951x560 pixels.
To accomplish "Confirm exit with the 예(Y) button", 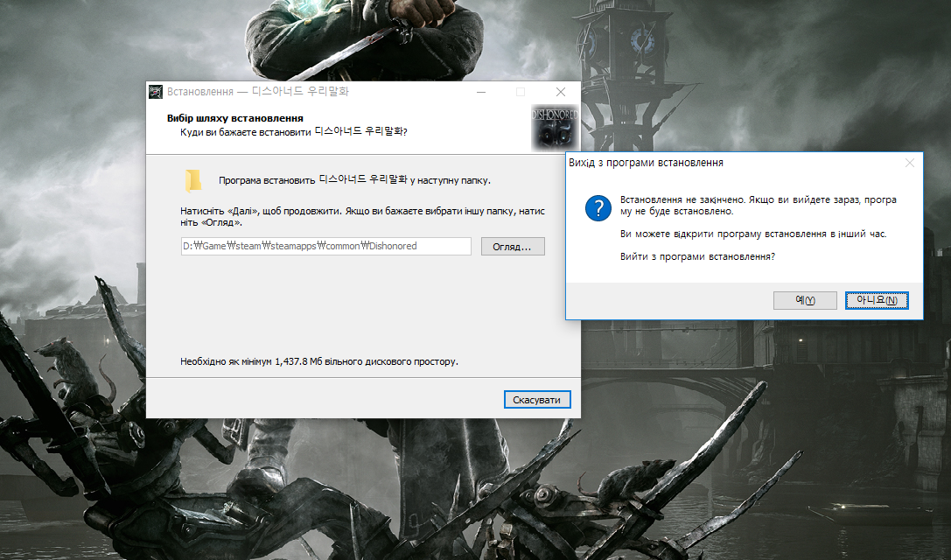I will click(x=805, y=300).
